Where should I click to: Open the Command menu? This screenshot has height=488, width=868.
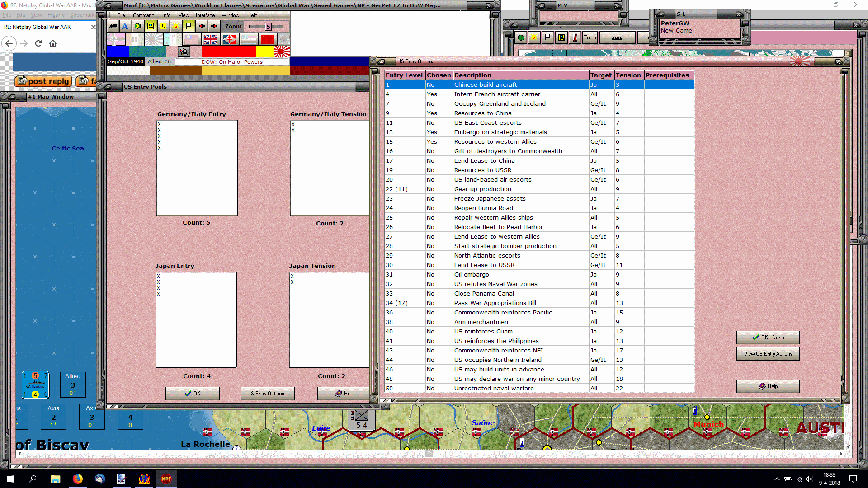click(x=143, y=15)
